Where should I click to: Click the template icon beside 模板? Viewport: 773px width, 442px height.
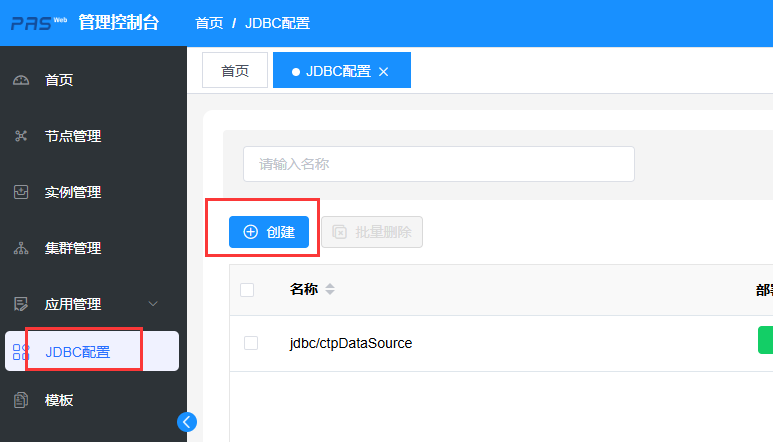[21, 400]
